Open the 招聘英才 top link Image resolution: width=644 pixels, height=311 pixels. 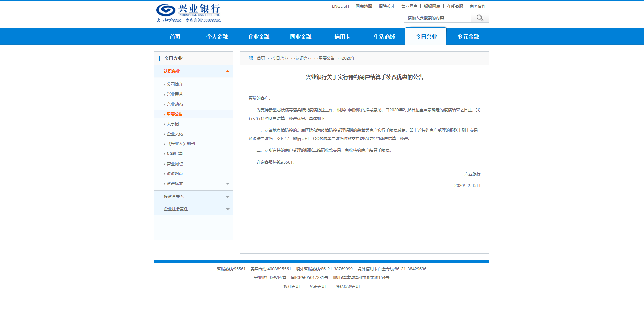(387, 6)
